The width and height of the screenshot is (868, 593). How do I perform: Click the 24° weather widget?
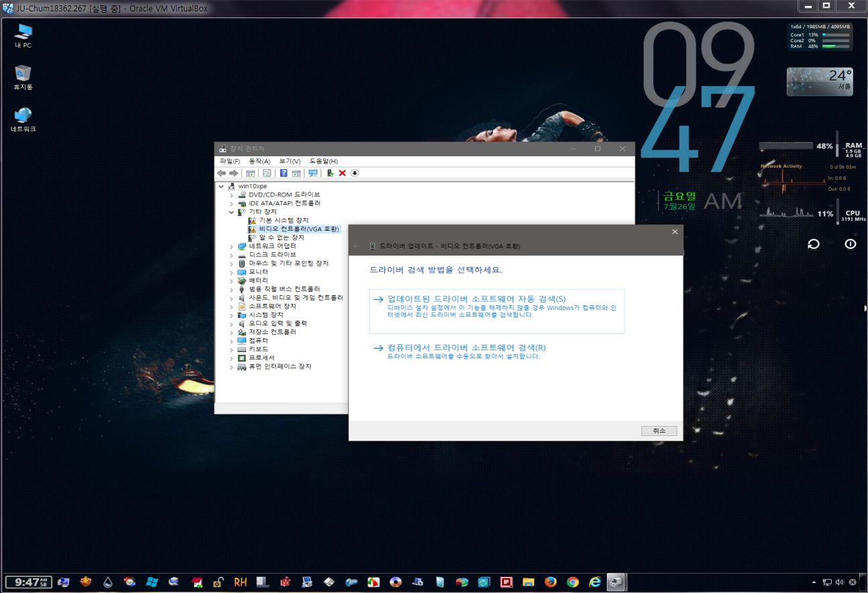pos(820,81)
